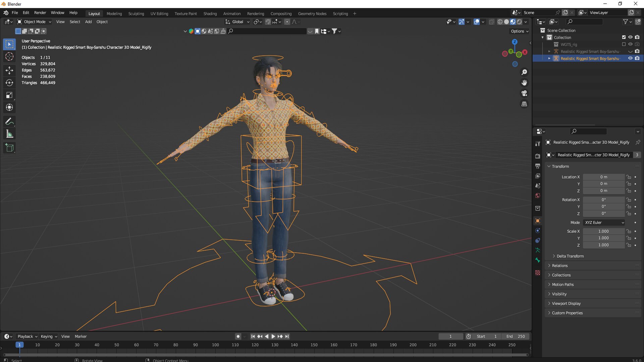Toggle camera view icon in viewport
The height and width of the screenshot is (362, 644).
tap(524, 93)
